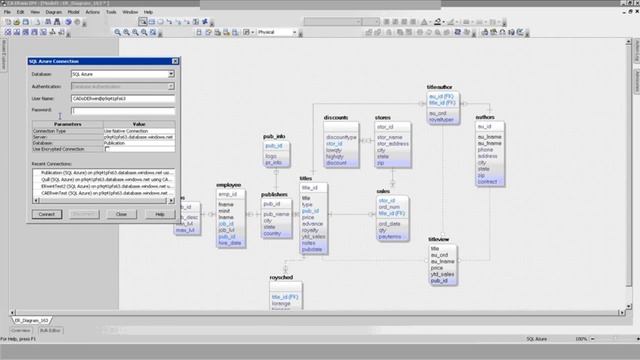The image size is (640, 360).
Task: Click the last zoom toolbar icon with frame
Action: (x=153, y=32)
